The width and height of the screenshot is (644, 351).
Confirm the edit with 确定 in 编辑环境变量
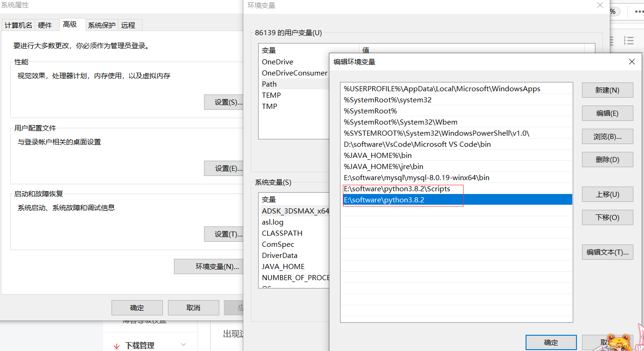click(x=551, y=342)
